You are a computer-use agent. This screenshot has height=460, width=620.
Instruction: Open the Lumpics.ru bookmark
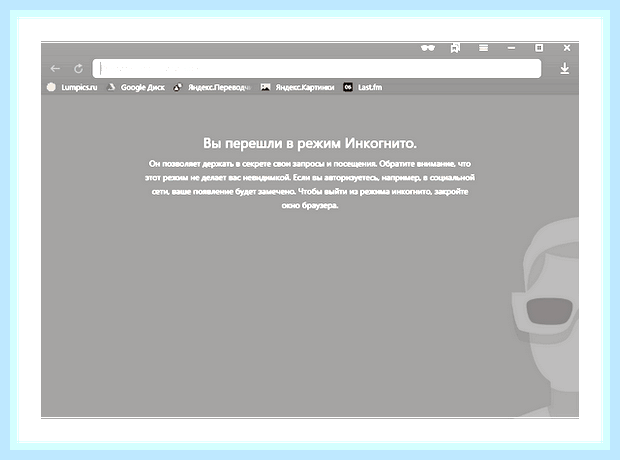tap(72, 87)
